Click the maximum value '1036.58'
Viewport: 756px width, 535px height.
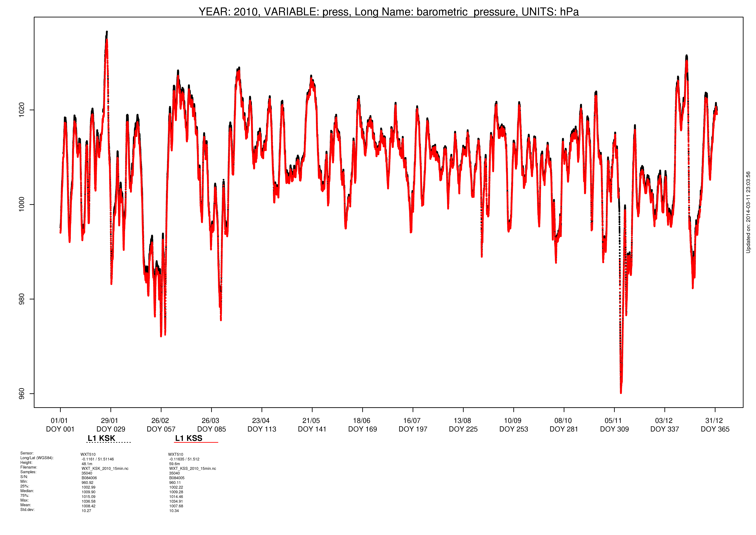(89, 501)
